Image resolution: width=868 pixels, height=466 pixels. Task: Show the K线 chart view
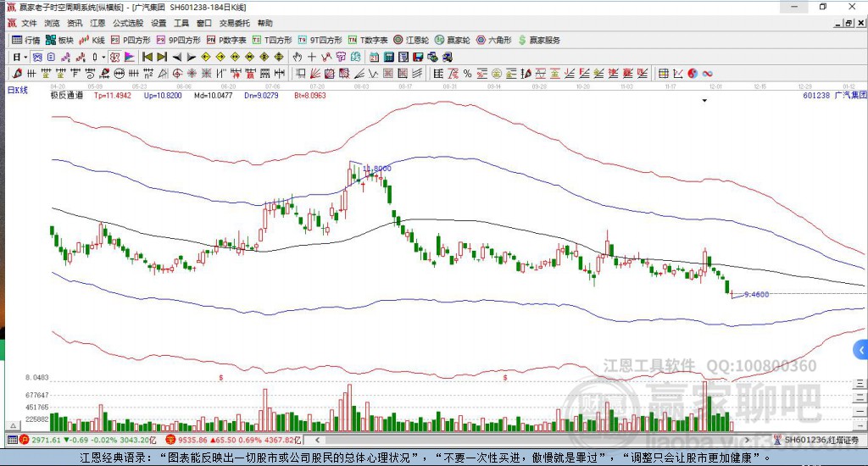click(x=92, y=40)
